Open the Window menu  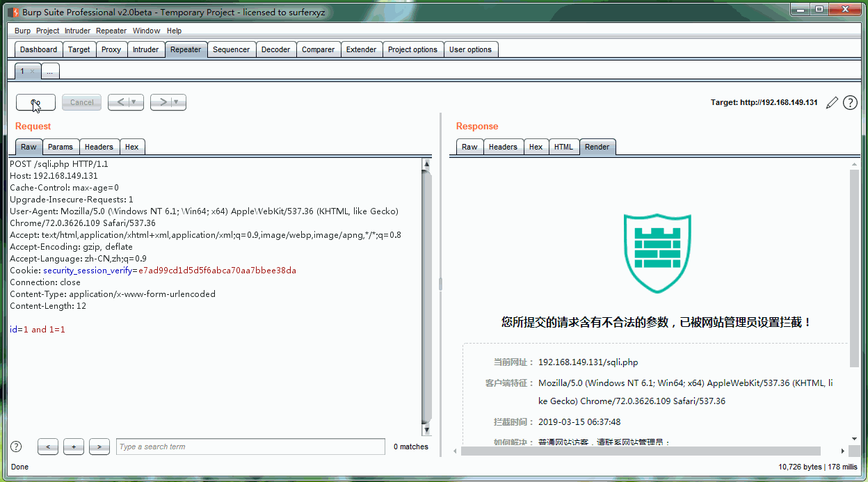click(147, 31)
